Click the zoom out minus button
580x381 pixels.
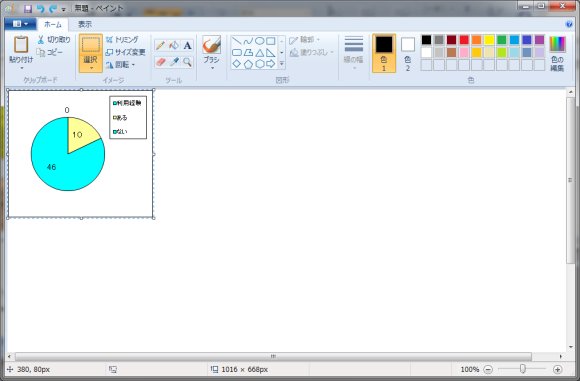pos(488,369)
